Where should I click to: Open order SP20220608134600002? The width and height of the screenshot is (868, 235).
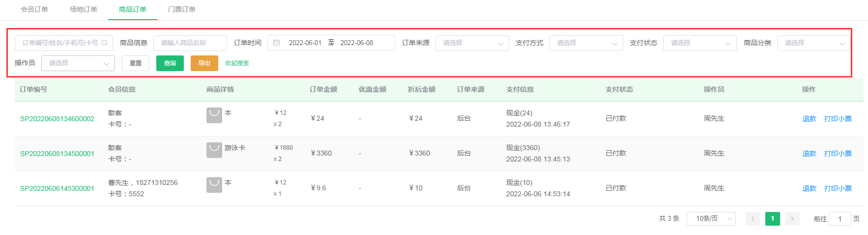[57, 119]
